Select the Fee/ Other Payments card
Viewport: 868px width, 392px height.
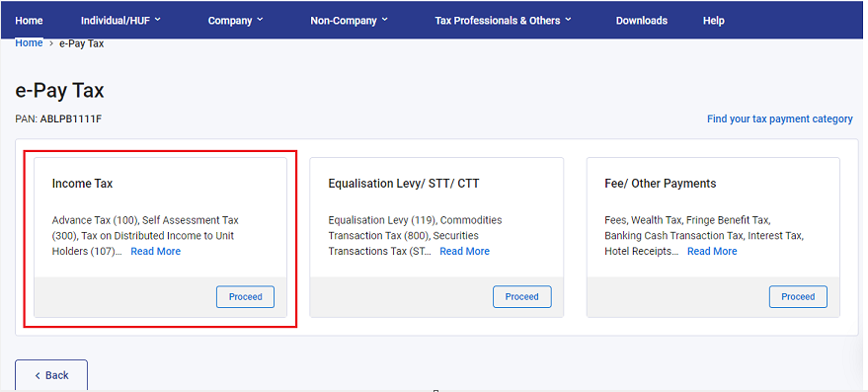713,238
